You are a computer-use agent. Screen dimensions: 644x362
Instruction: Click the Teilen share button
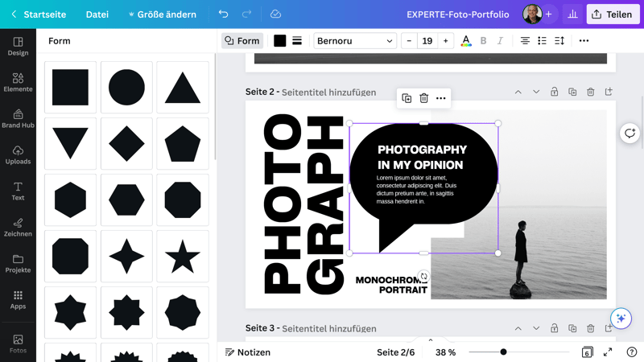pos(612,14)
